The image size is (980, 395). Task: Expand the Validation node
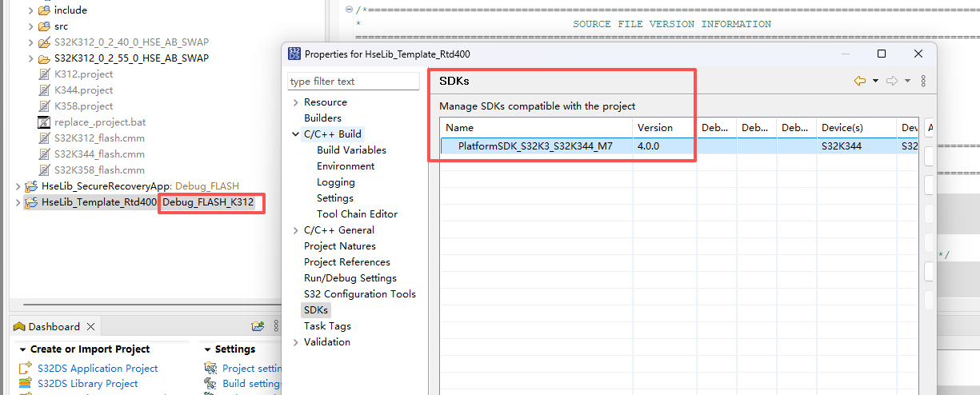tap(295, 342)
